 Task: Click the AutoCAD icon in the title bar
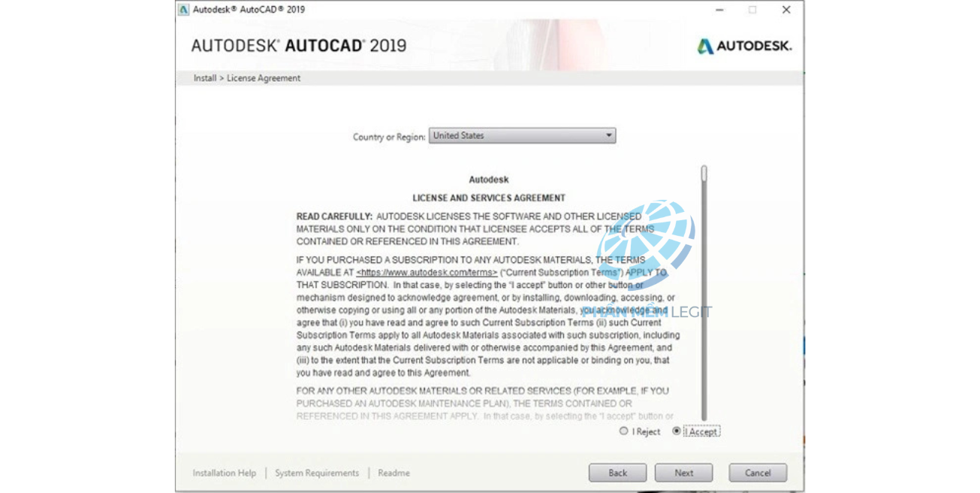184,10
